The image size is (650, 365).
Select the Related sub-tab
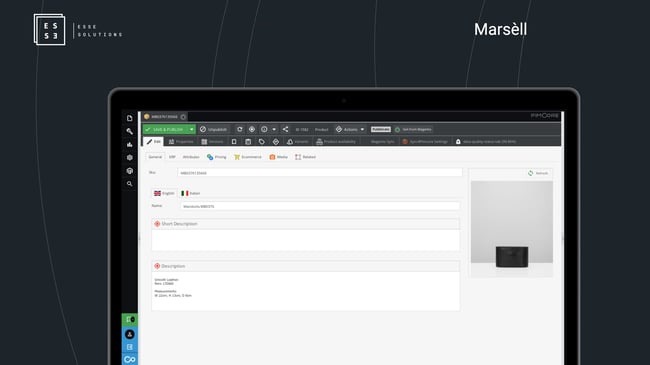306,157
